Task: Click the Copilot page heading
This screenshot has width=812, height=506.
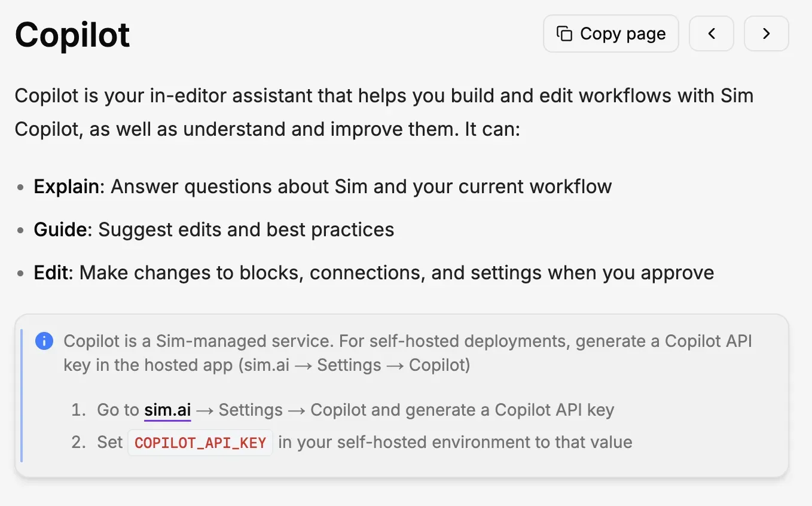Action: click(72, 35)
